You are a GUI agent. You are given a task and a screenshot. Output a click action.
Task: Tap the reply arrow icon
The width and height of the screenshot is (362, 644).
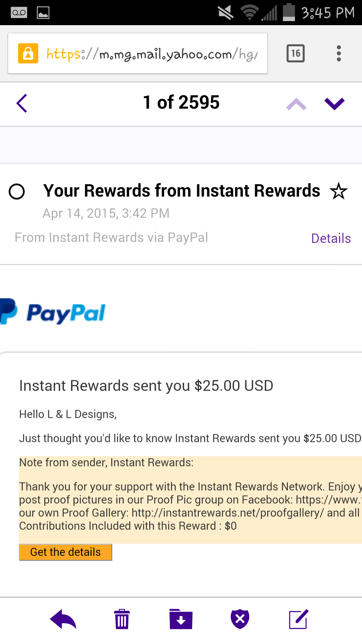[63, 619]
